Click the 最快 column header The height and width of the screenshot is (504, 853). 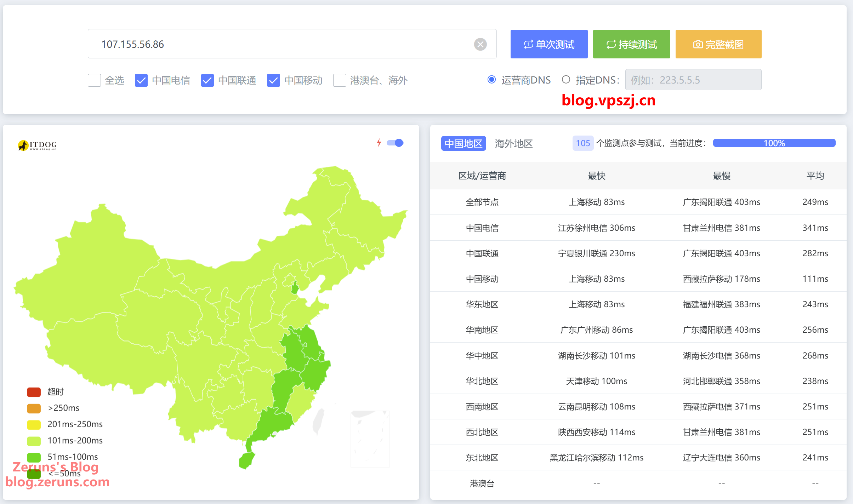[597, 176]
